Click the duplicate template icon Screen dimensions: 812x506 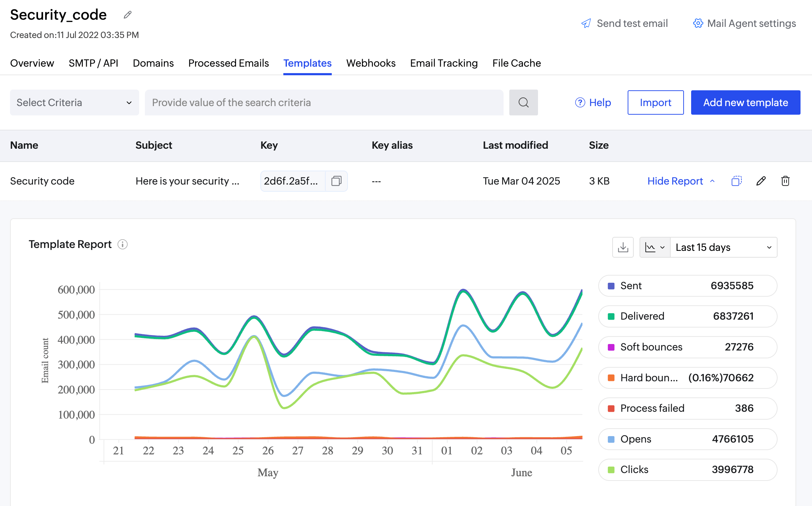point(736,181)
